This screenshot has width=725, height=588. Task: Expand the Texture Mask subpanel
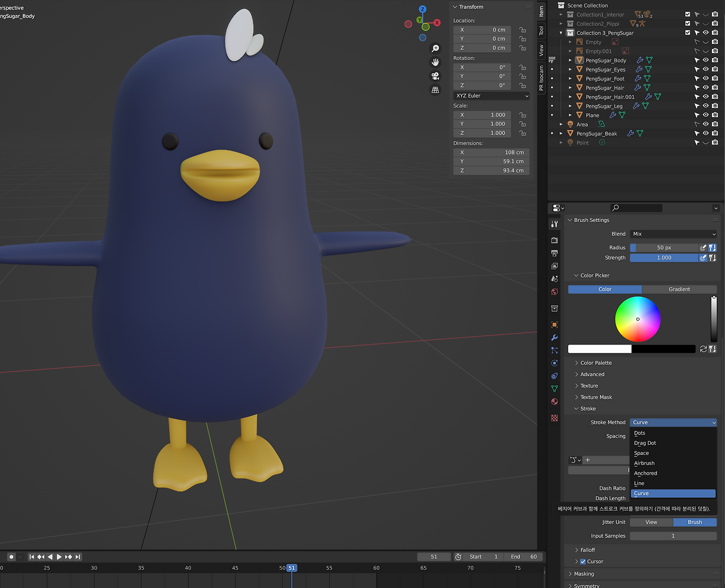577,397
